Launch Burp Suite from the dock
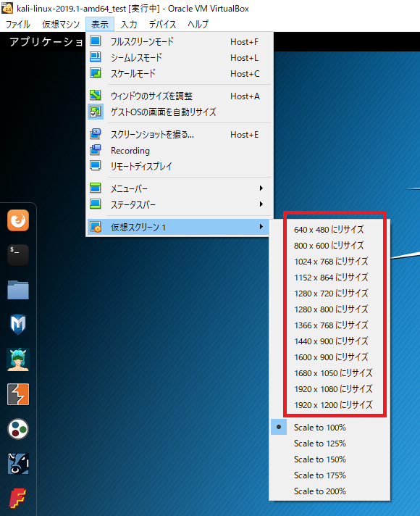The image size is (420, 516). click(18, 394)
